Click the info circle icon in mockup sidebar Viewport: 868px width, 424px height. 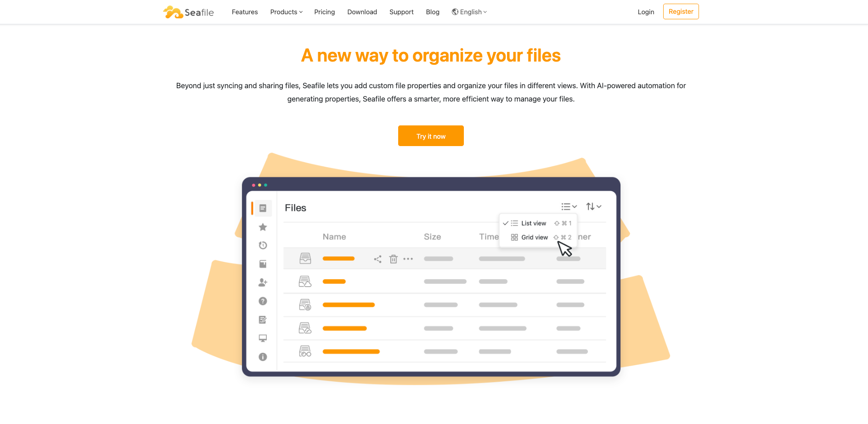coord(263,357)
